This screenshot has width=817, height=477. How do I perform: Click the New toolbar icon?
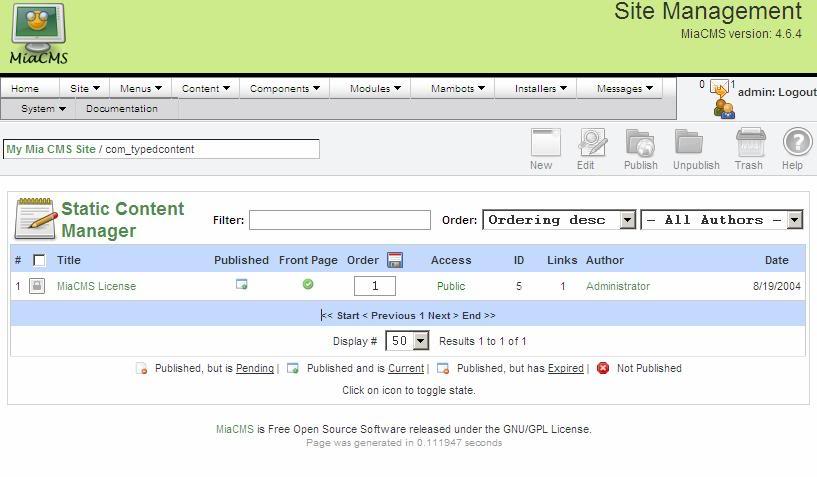[x=546, y=142]
